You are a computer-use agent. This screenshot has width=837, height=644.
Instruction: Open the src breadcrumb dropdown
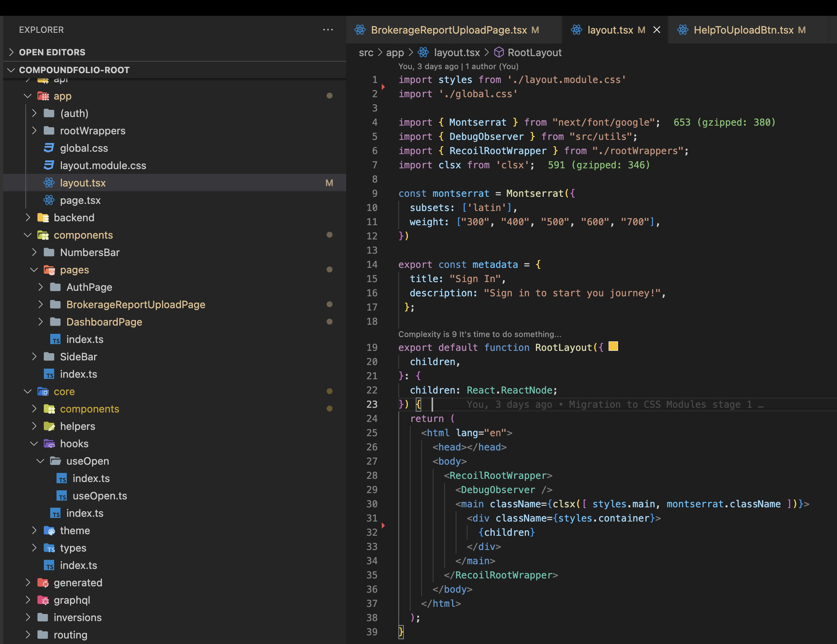366,52
